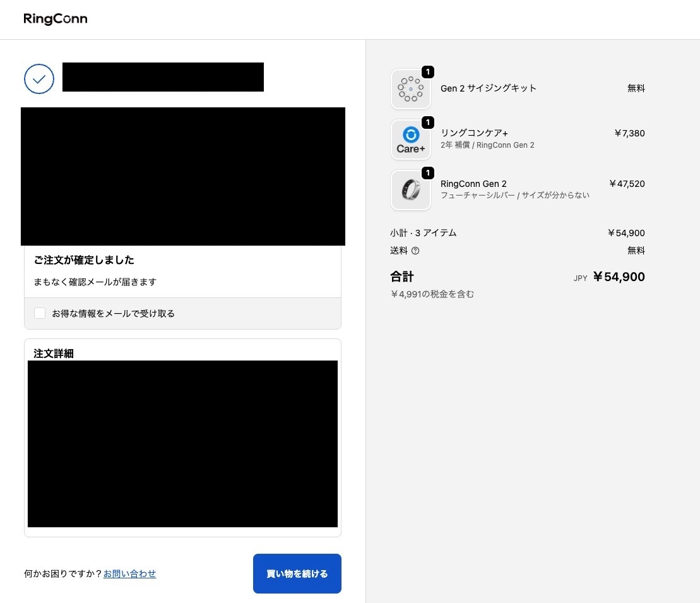This screenshot has height=603, width=700.
Task: Click the JPY currency label
Action: pyautogui.click(x=580, y=278)
